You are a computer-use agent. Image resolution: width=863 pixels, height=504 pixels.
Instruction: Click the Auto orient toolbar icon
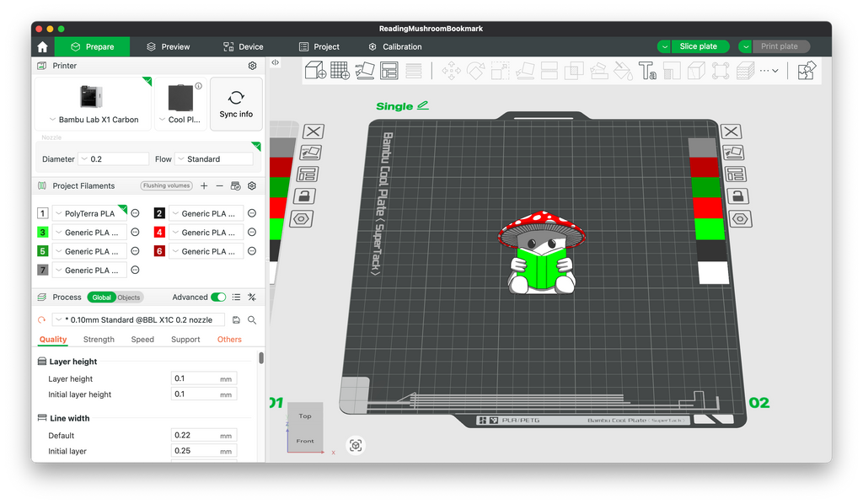coord(364,71)
